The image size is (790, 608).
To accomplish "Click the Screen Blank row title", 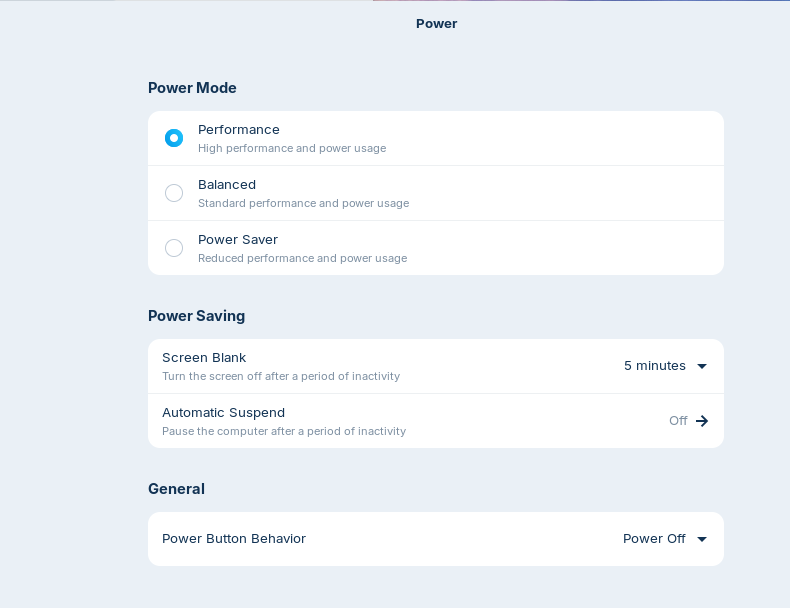I will click(204, 357).
